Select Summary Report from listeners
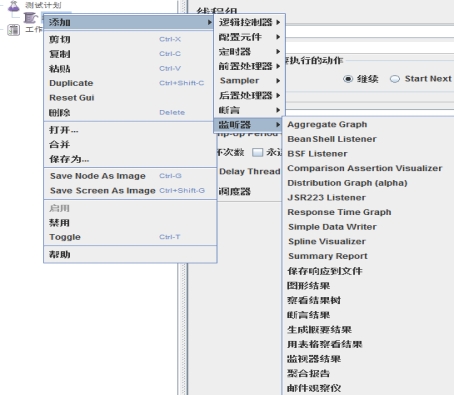The image size is (454, 395). [328, 256]
